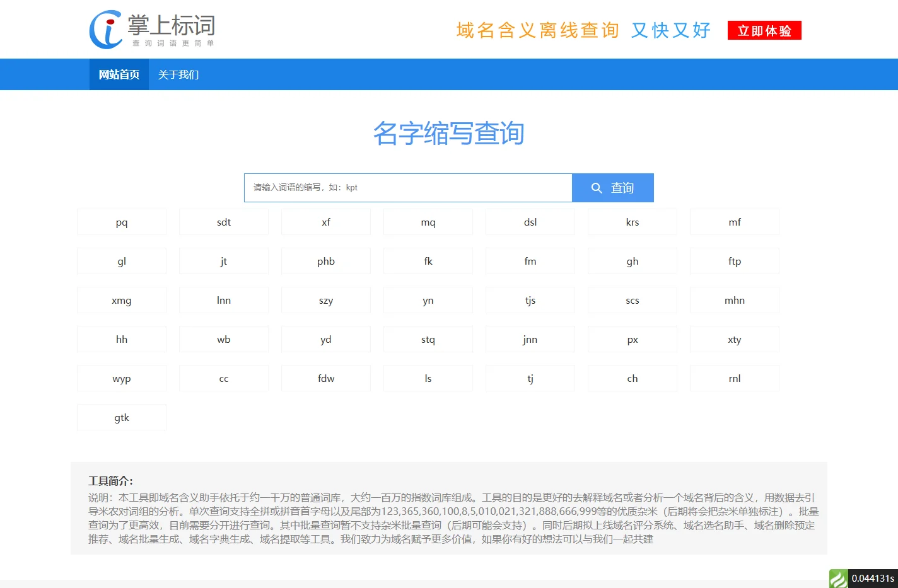The width and height of the screenshot is (898, 588).
Task: Pick the gtk abbreviation tag
Action: pyautogui.click(x=122, y=417)
